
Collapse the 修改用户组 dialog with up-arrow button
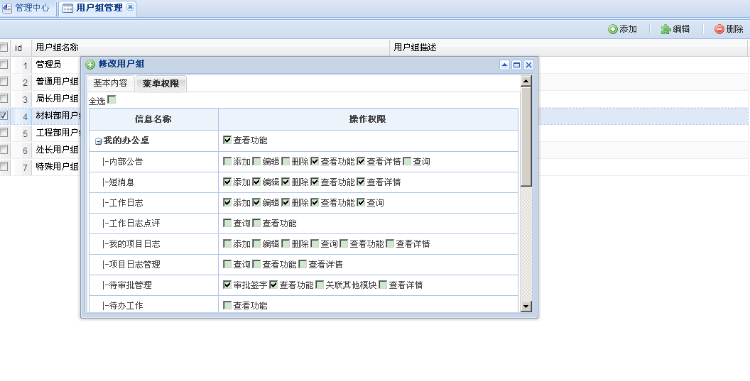[504, 65]
